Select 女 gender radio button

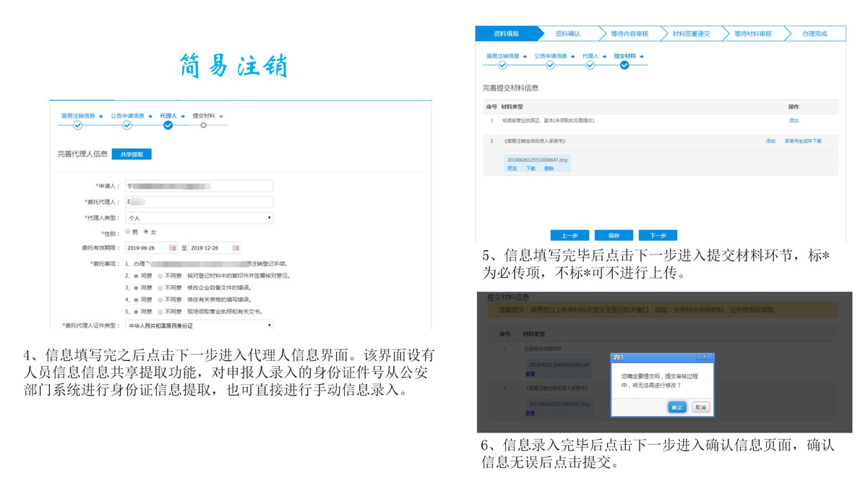[145, 232]
